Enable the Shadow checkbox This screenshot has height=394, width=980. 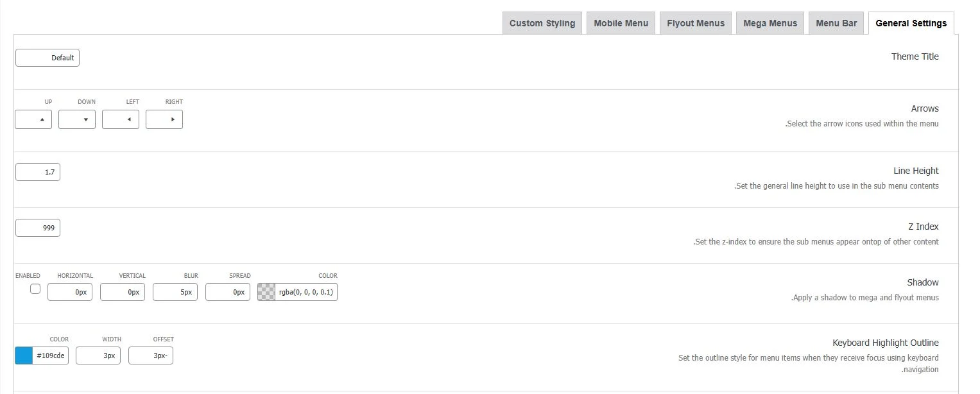[x=35, y=289]
